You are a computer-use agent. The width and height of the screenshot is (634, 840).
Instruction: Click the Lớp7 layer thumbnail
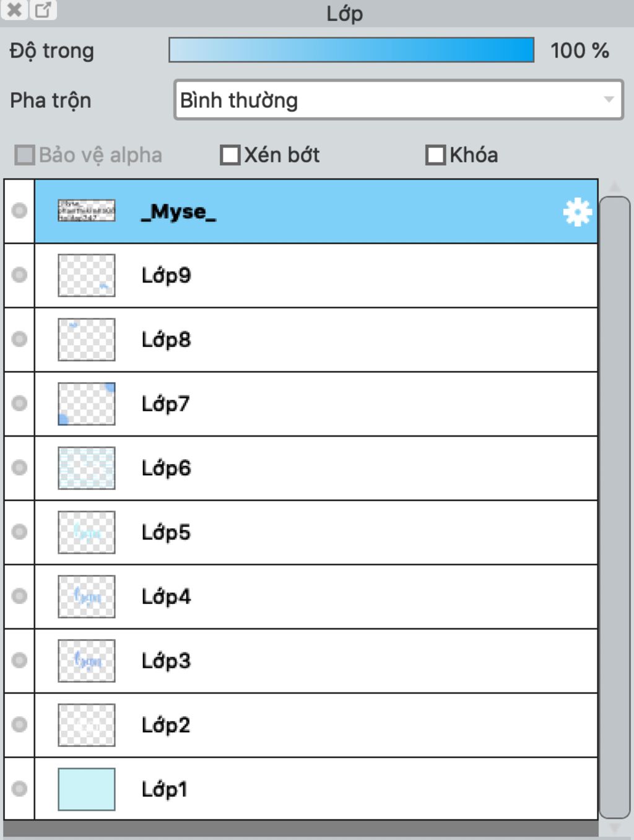click(87, 403)
